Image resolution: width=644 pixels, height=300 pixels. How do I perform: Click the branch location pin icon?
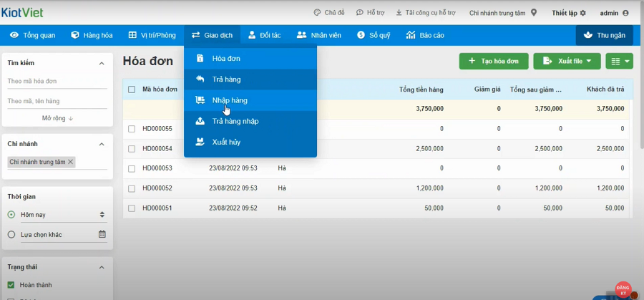[534, 13]
